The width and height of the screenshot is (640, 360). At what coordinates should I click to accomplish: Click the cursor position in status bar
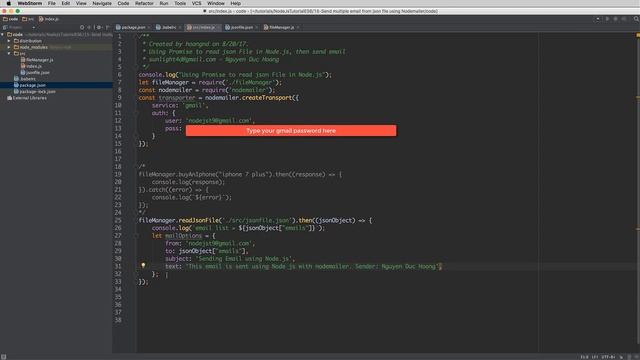[584, 357]
